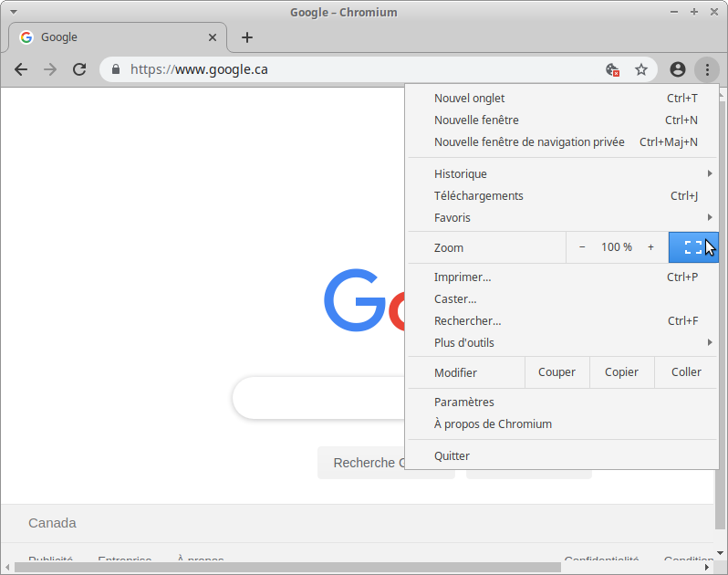The height and width of the screenshot is (575, 728).
Task: Click the blocked cookies icon in address bar
Action: (x=613, y=69)
